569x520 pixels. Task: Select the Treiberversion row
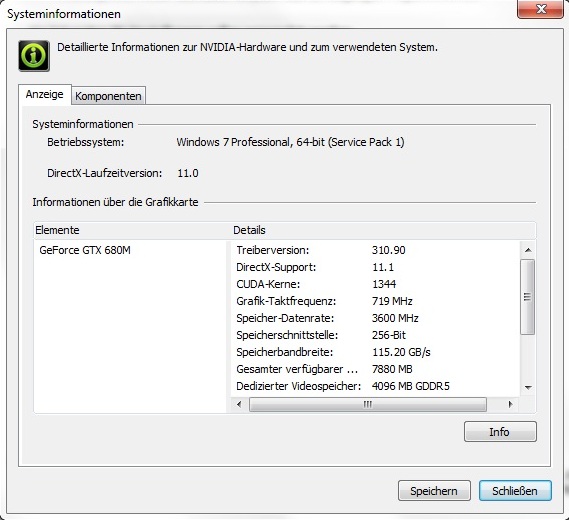[x=376, y=250]
